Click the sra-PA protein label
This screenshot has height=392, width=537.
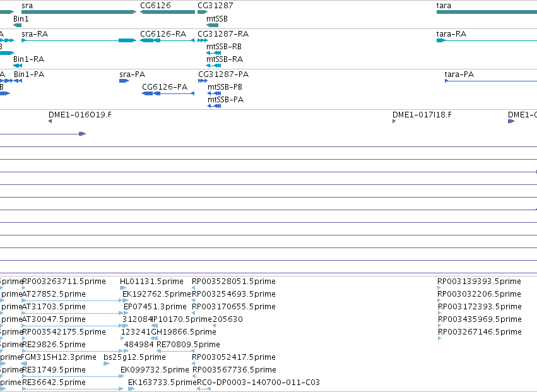(x=132, y=74)
